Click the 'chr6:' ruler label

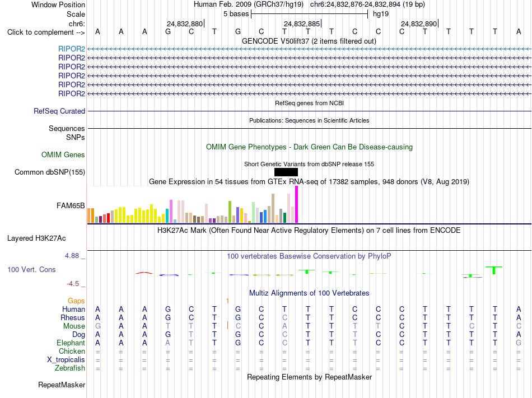[x=77, y=24]
